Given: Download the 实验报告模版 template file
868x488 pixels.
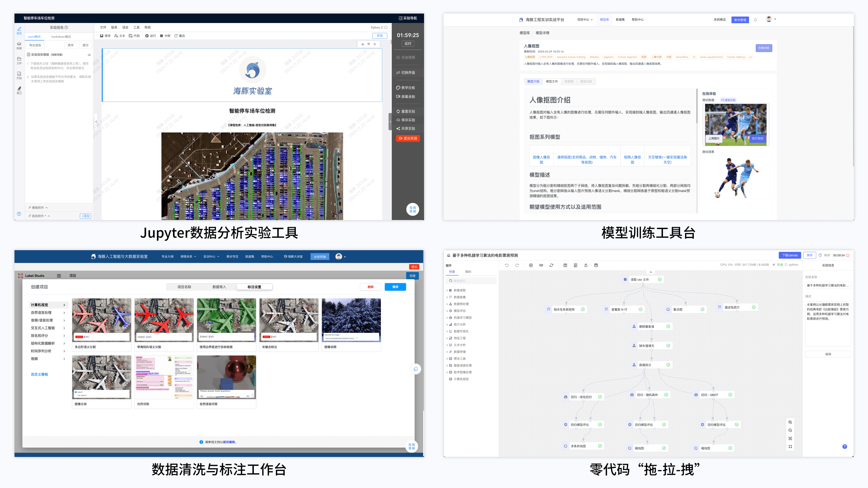Looking at the screenshot, I should tap(89, 54).
